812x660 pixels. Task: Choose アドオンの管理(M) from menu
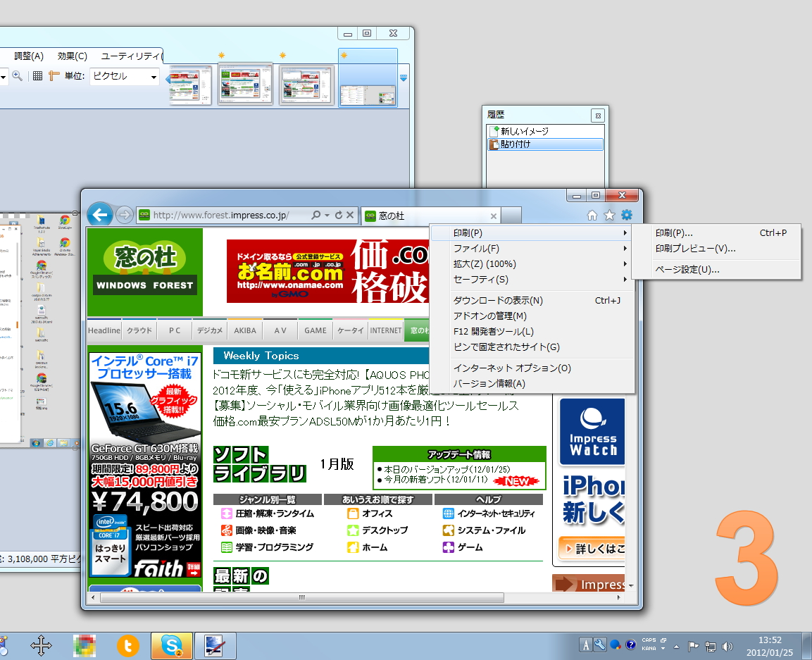532,316
